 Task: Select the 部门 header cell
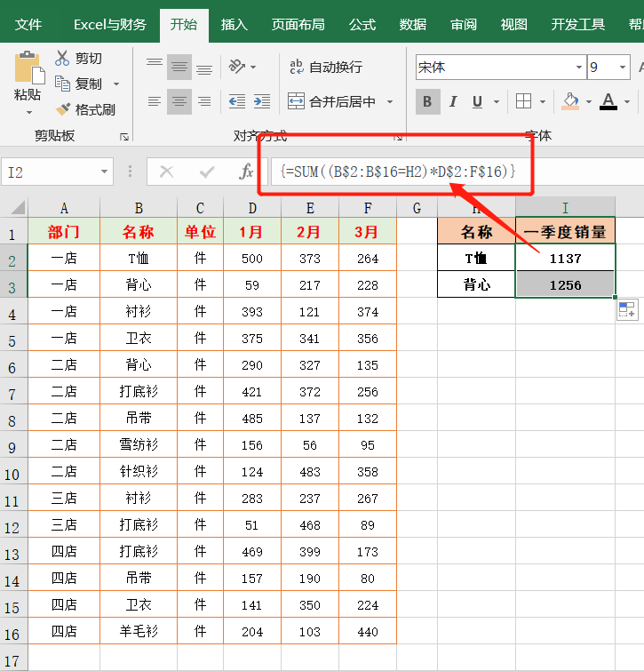coord(64,231)
